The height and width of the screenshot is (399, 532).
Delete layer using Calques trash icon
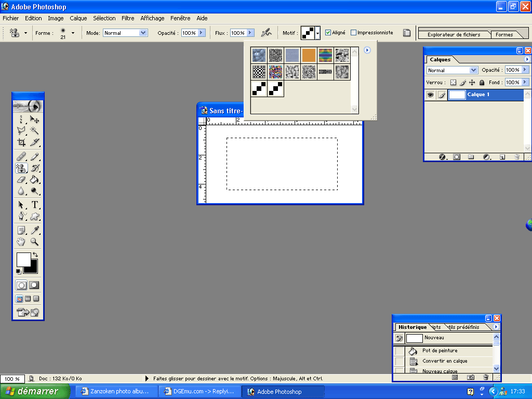click(517, 157)
